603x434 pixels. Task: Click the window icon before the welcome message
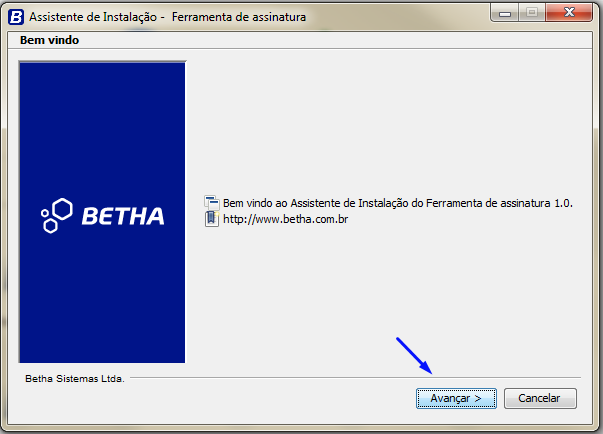212,203
